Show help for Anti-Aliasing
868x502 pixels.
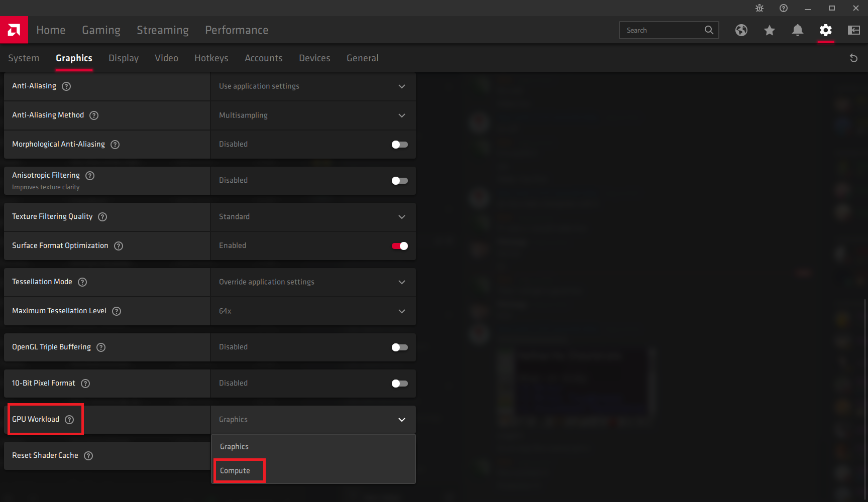click(66, 86)
